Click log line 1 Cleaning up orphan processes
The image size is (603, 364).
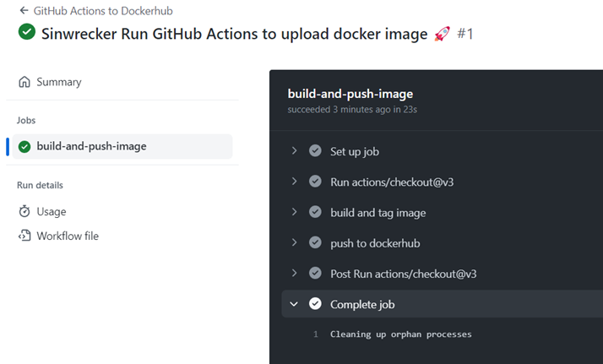[x=400, y=334]
